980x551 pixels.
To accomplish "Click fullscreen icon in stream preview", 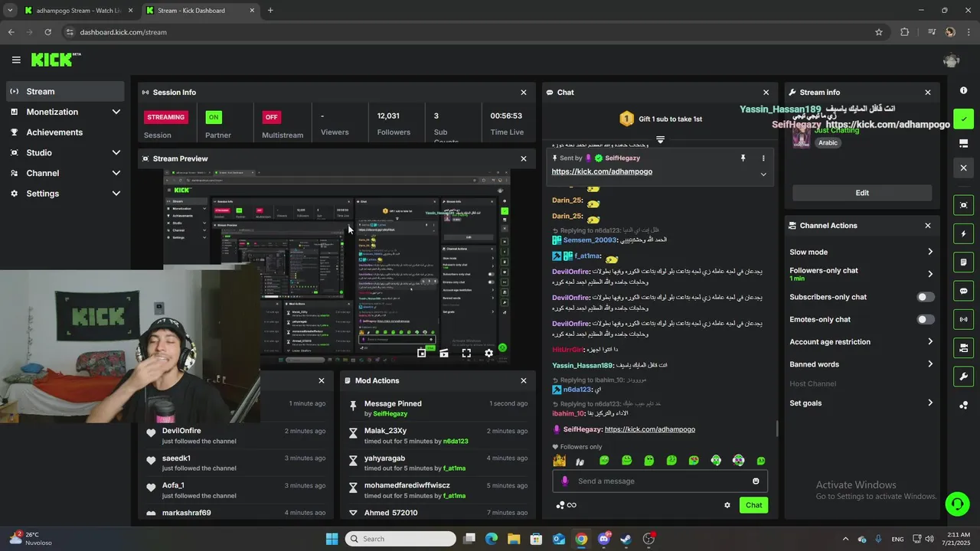I will [x=466, y=353].
